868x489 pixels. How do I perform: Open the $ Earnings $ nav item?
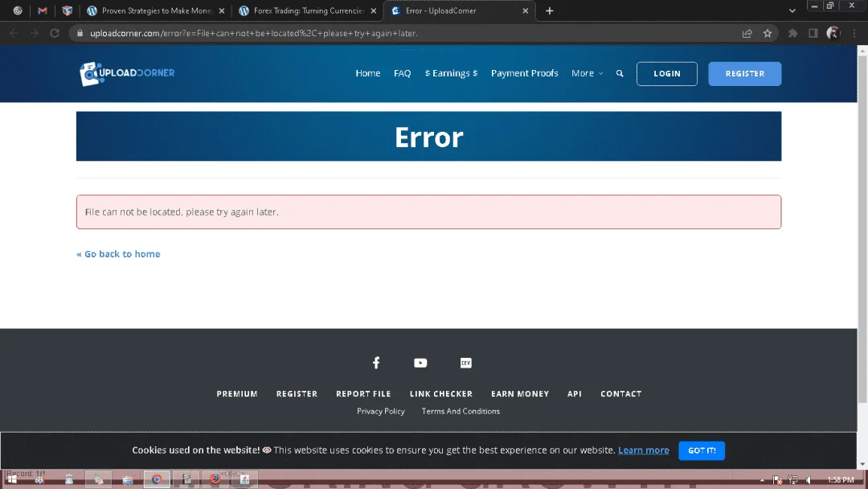(x=451, y=73)
